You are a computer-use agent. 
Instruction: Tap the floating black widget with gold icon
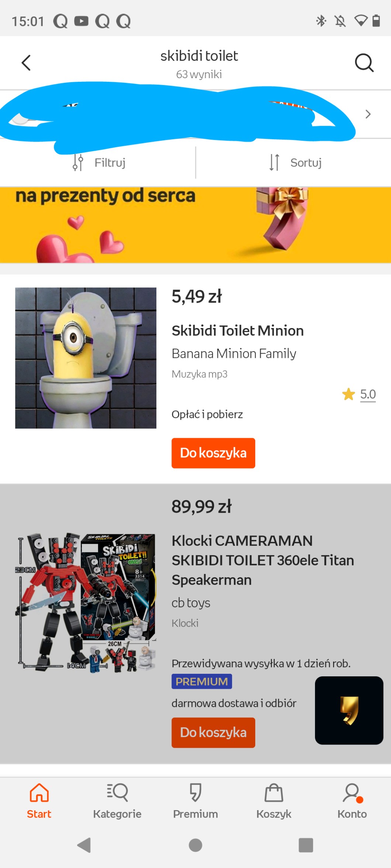click(x=349, y=710)
